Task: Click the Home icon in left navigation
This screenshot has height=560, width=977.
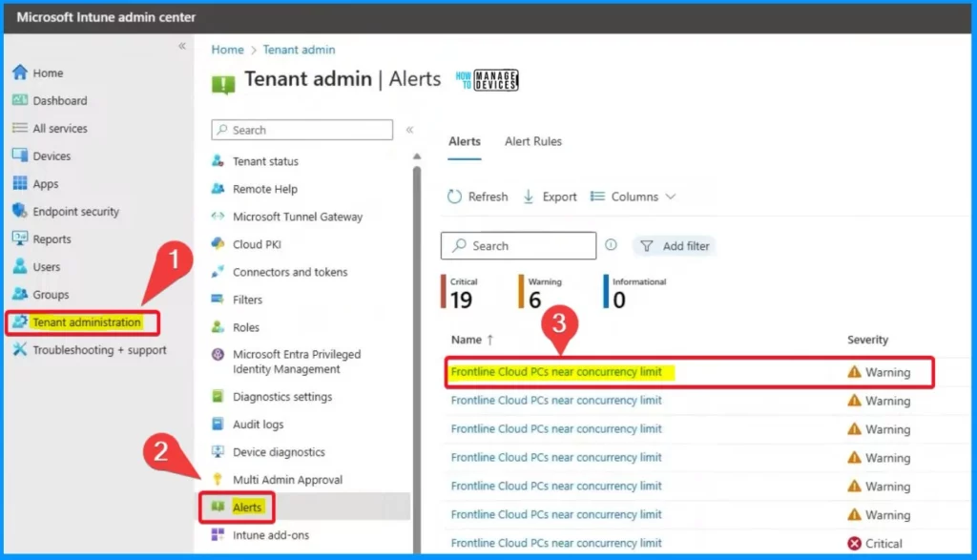Action: 20,73
